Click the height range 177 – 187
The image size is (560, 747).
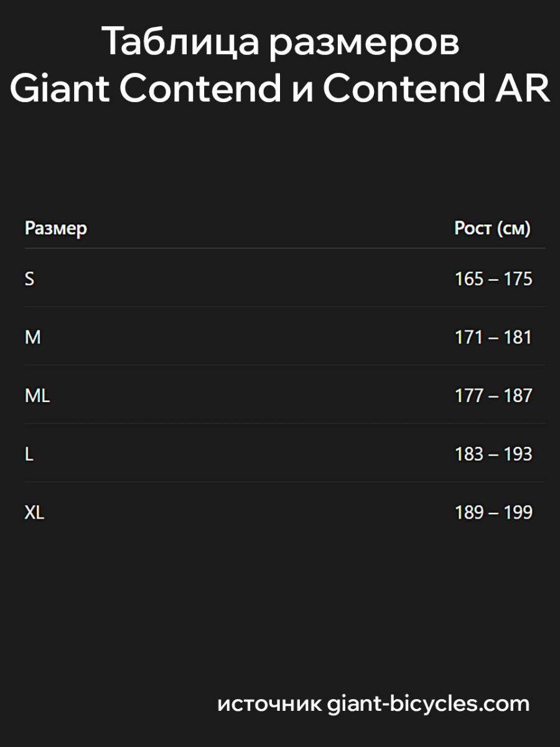493,396
